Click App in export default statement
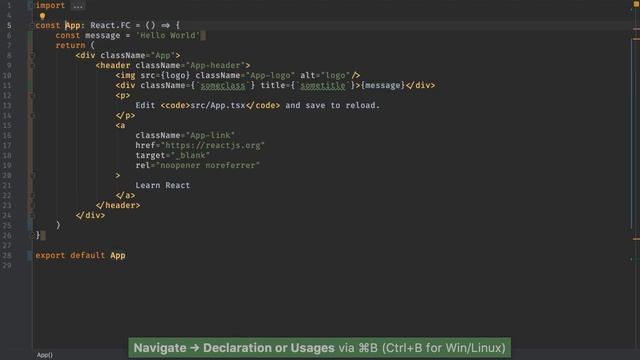640x360 pixels. 118,256
